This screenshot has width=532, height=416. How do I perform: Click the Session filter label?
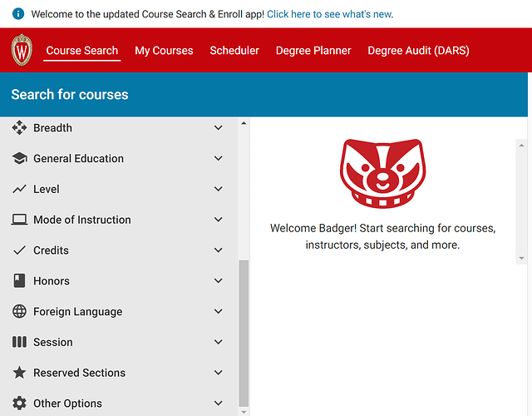[x=53, y=342]
